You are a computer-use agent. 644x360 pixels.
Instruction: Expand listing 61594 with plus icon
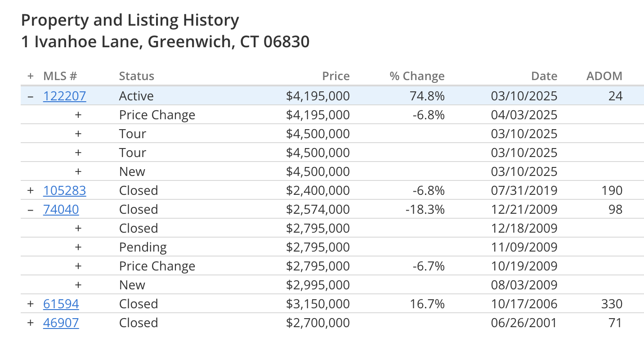(31, 304)
